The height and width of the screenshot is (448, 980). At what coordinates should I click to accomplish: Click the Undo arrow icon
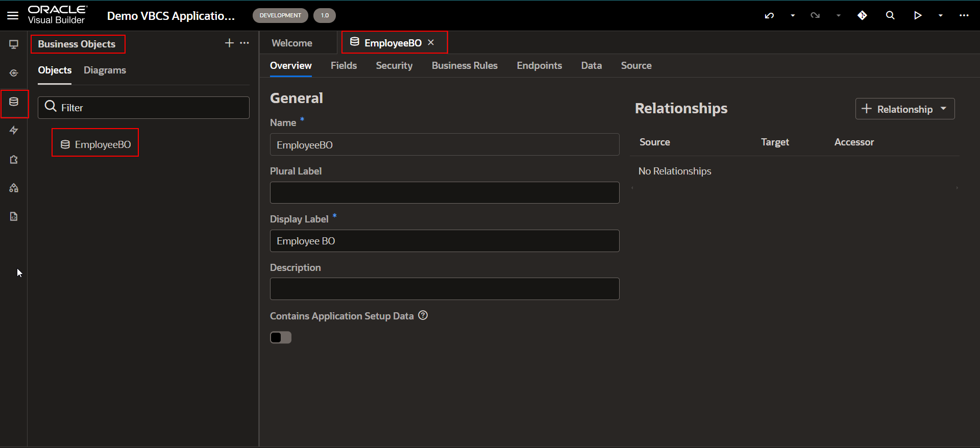coord(769,15)
